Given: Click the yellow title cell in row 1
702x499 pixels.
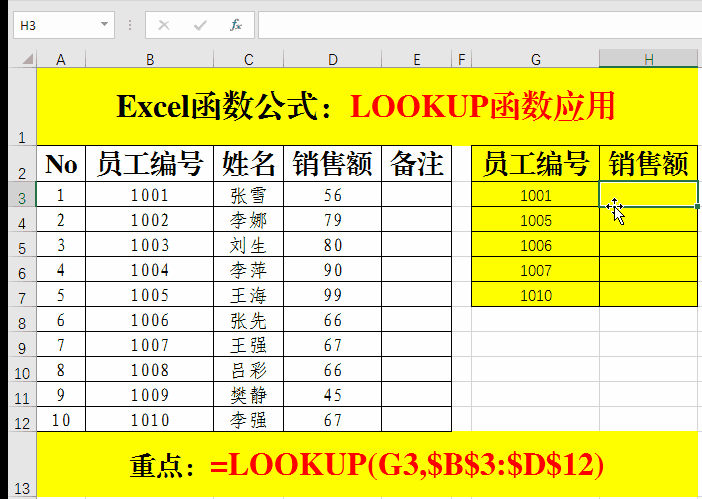Looking at the screenshot, I should coord(366,105).
